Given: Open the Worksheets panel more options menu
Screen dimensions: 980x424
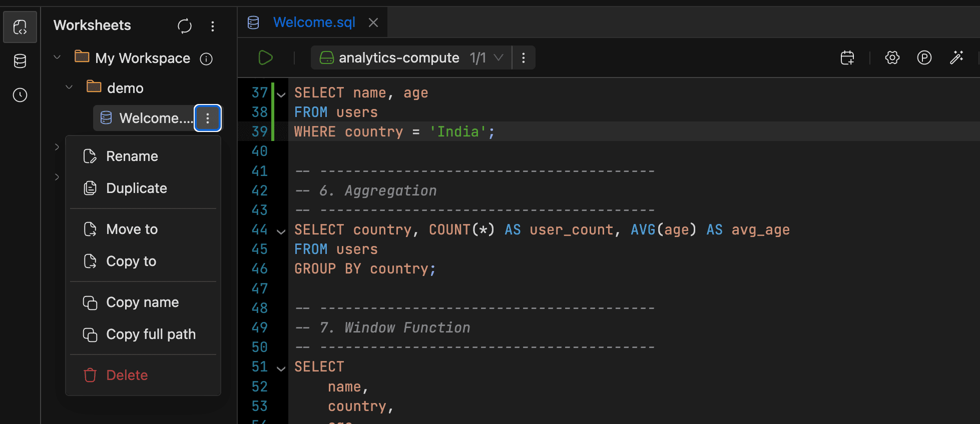Looking at the screenshot, I should tap(213, 26).
